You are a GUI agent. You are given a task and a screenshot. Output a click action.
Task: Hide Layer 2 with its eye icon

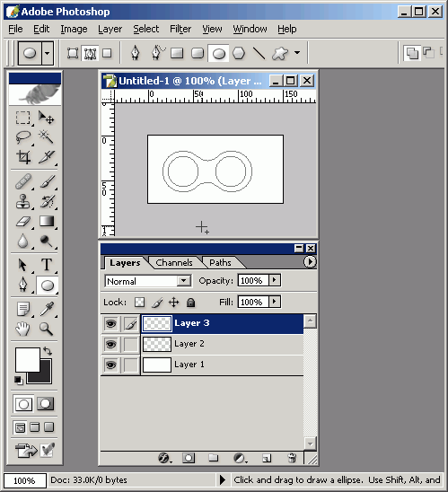click(110, 344)
